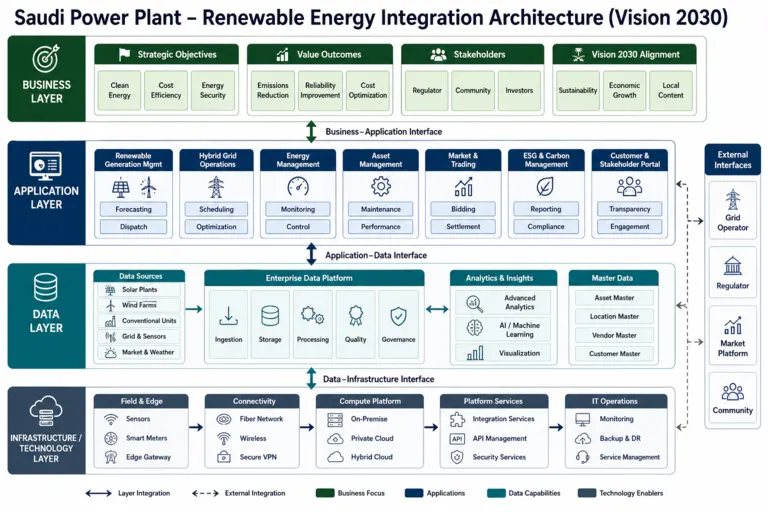Click the Business Layer target icon
Viewport: 768px width, 512px height.
(46, 58)
